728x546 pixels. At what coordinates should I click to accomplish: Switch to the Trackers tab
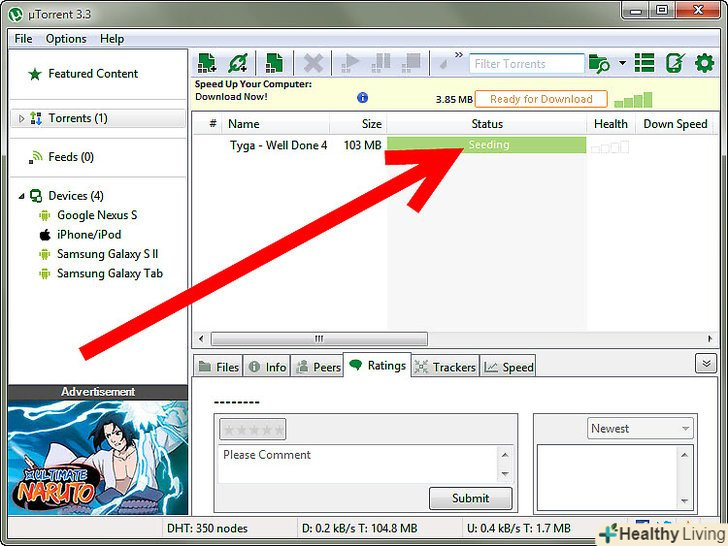[445, 367]
